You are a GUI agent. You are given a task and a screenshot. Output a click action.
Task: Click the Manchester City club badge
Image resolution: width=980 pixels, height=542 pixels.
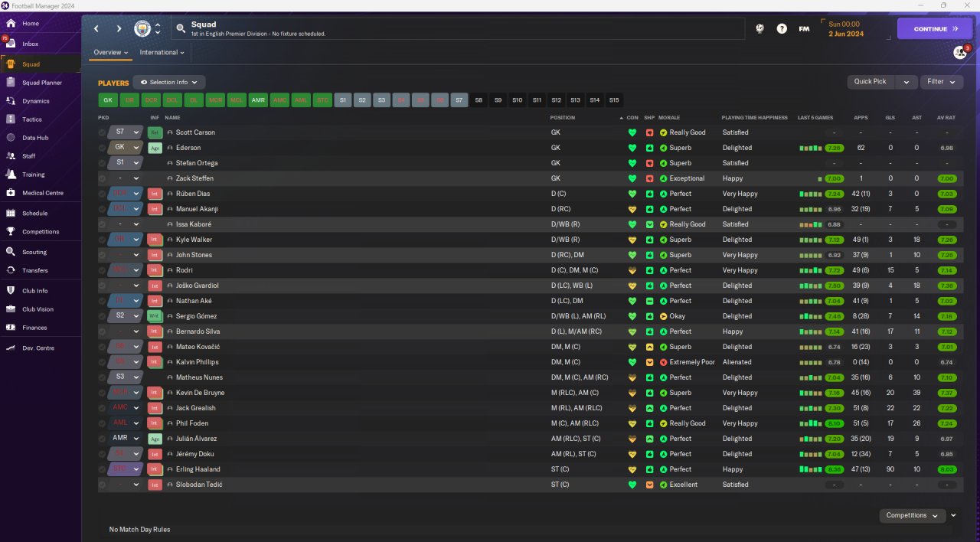pyautogui.click(x=142, y=28)
